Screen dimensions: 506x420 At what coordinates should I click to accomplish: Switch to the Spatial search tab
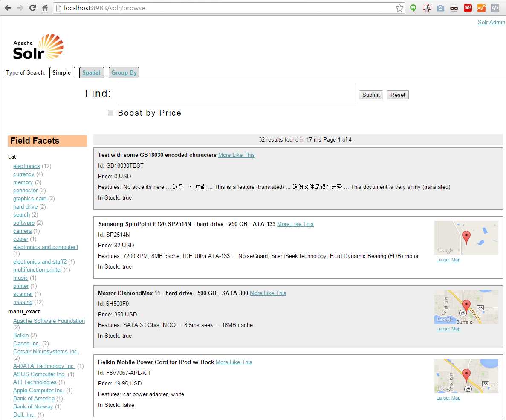coord(91,72)
